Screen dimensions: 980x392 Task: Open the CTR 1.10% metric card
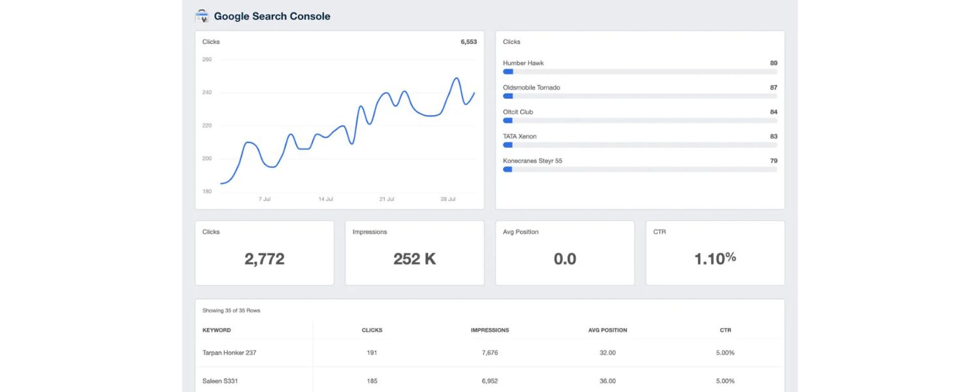click(715, 253)
